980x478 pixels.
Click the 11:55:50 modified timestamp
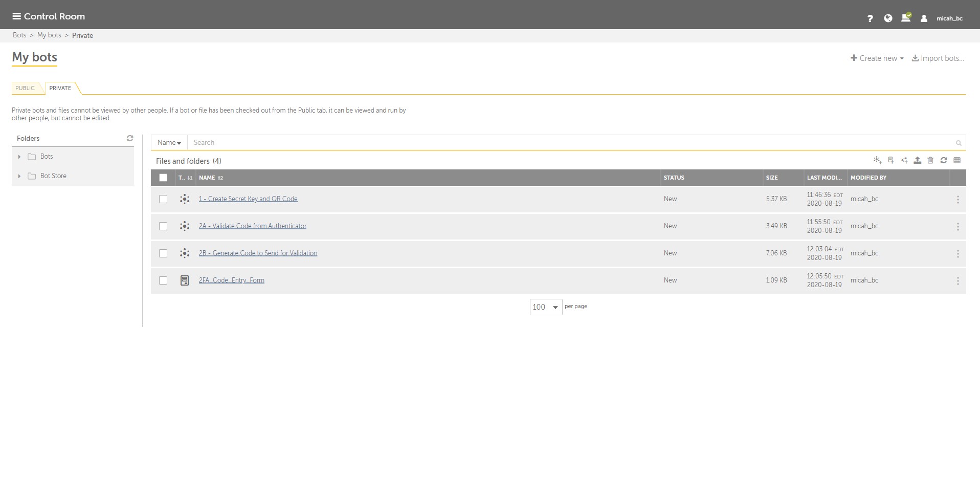[825, 226]
